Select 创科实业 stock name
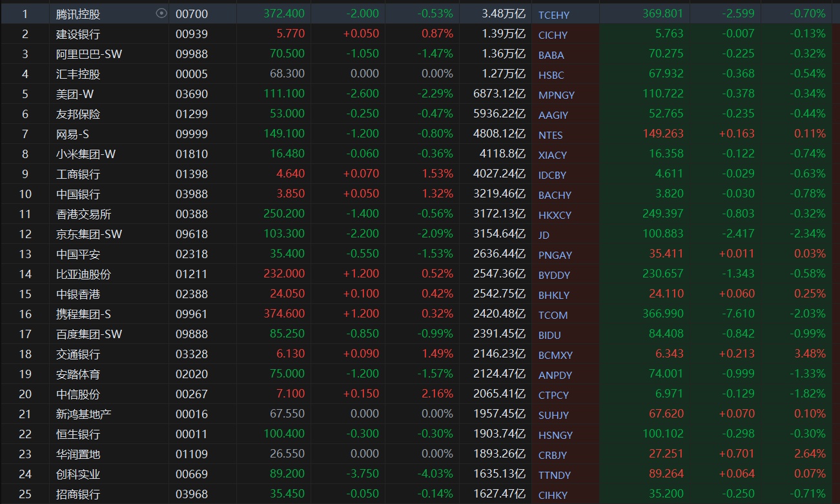 coord(78,474)
